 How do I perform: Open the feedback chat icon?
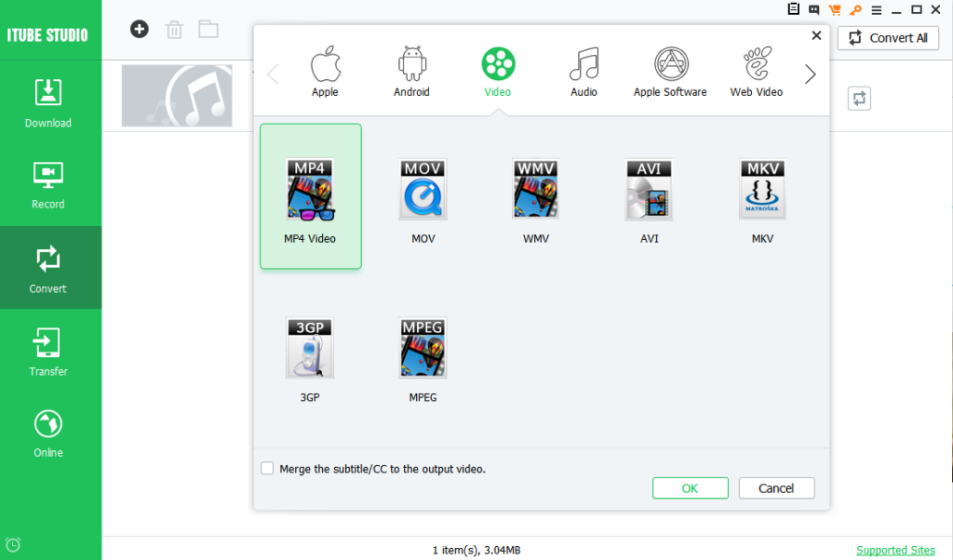pyautogui.click(x=813, y=9)
